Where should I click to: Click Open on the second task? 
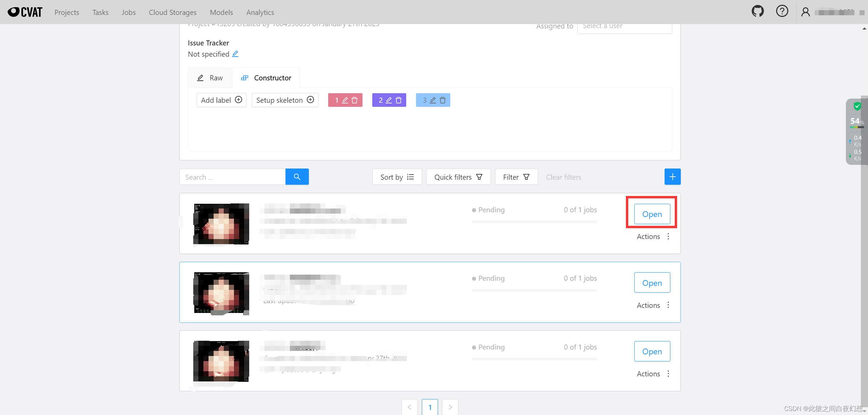click(652, 283)
